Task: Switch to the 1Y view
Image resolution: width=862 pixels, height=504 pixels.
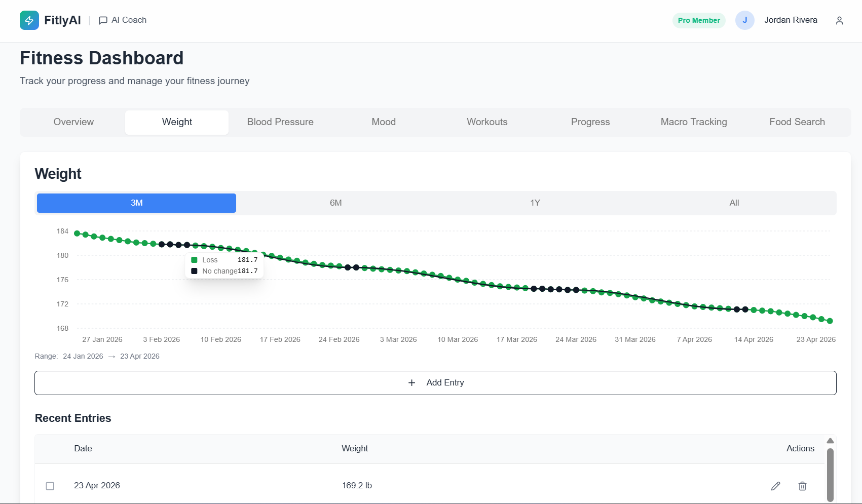Action: [x=535, y=203]
